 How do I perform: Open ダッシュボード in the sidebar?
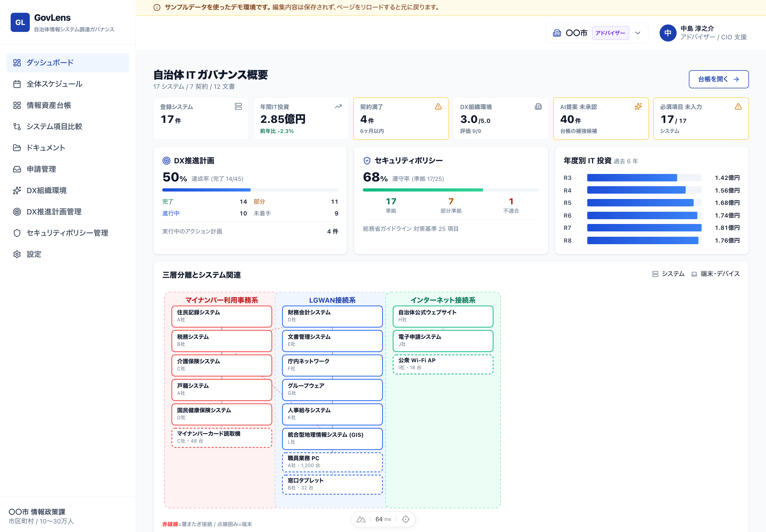point(68,63)
